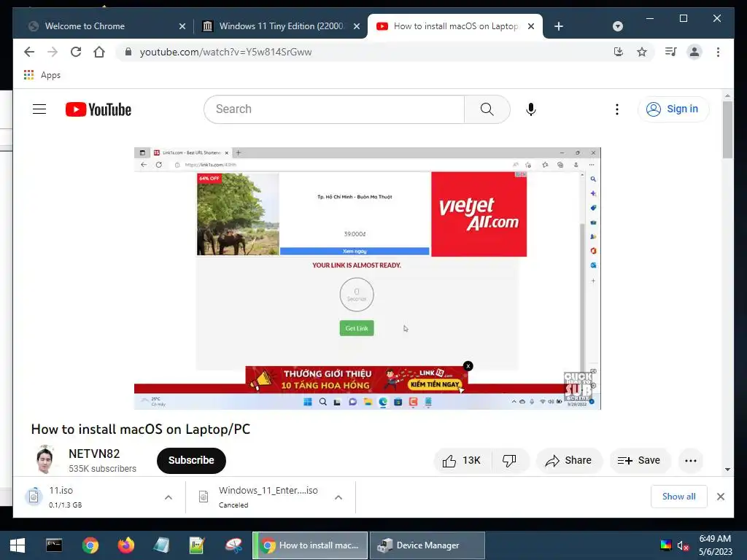Click Sign in button on YouTube
Screen dimensions: 747x560
pos(673,109)
